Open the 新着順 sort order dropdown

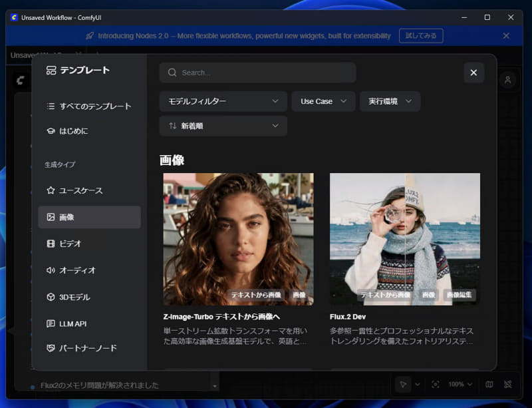click(223, 126)
